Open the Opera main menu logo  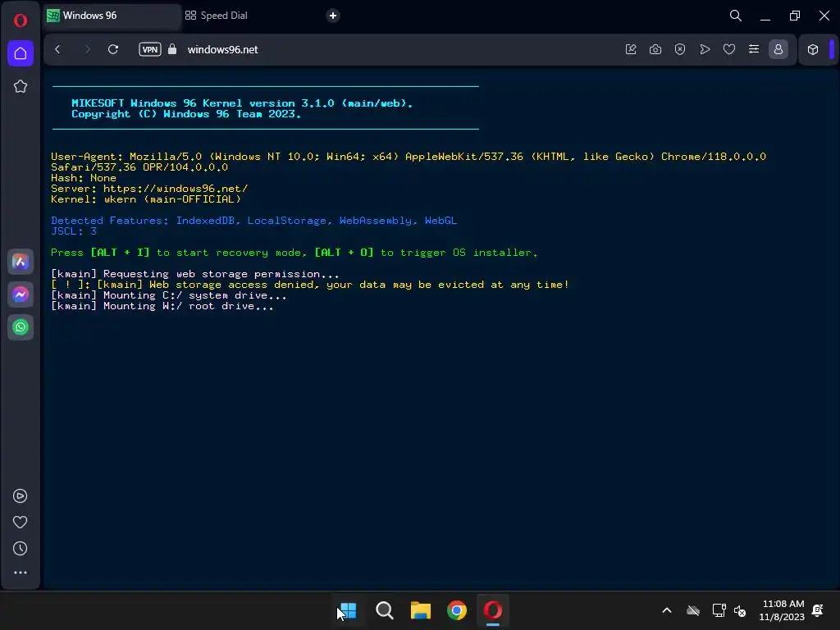(21, 21)
